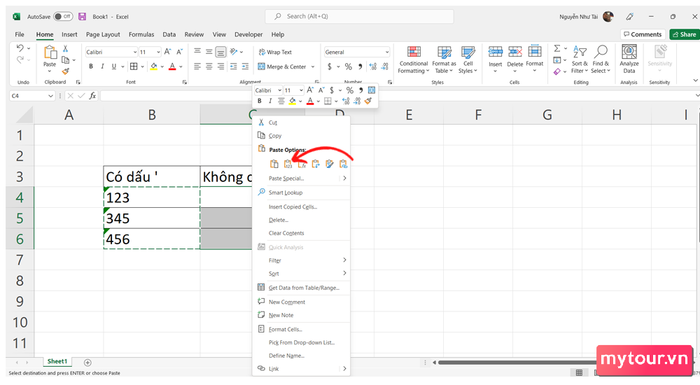Open Conditional Formatting dropdown
The image size is (700, 385).
click(414, 59)
